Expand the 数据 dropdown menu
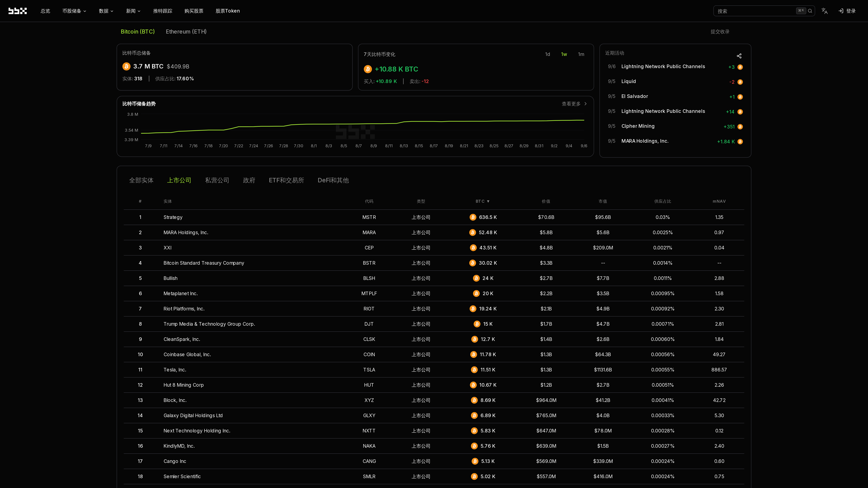Image resolution: width=868 pixels, height=488 pixels. point(106,11)
